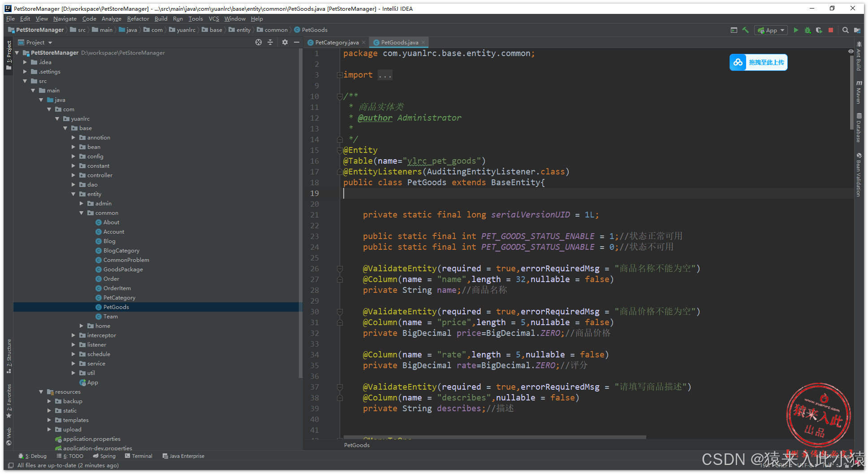
Task: Open the Navigate menu
Action: (x=65, y=19)
